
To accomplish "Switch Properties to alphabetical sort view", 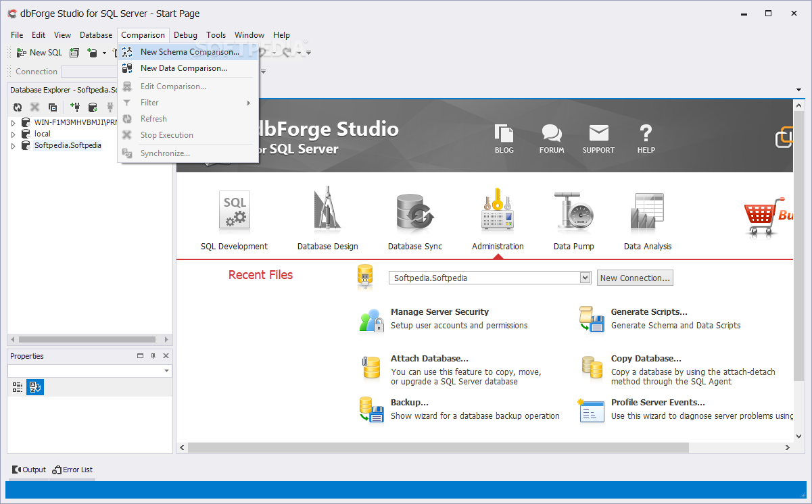I will pos(35,387).
